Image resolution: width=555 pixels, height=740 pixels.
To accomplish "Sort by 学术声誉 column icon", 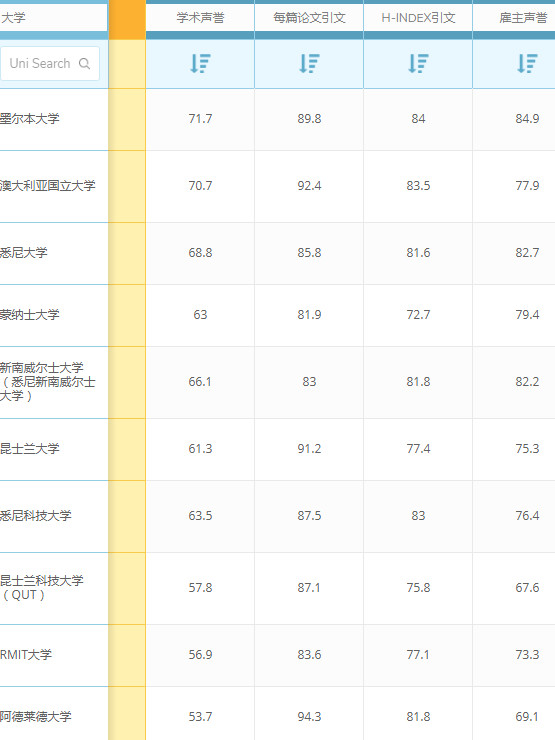I will pos(200,63).
